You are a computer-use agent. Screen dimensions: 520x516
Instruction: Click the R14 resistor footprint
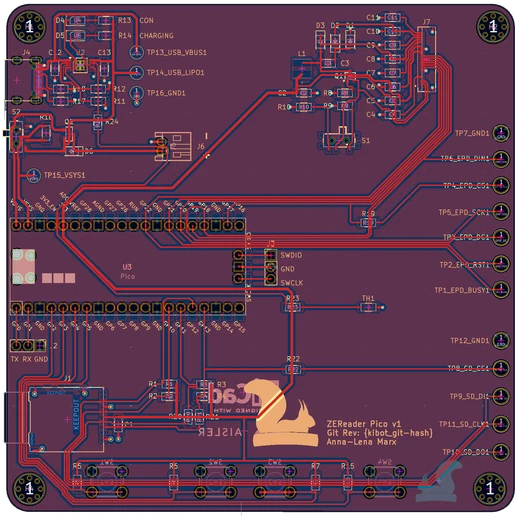coord(105,35)
